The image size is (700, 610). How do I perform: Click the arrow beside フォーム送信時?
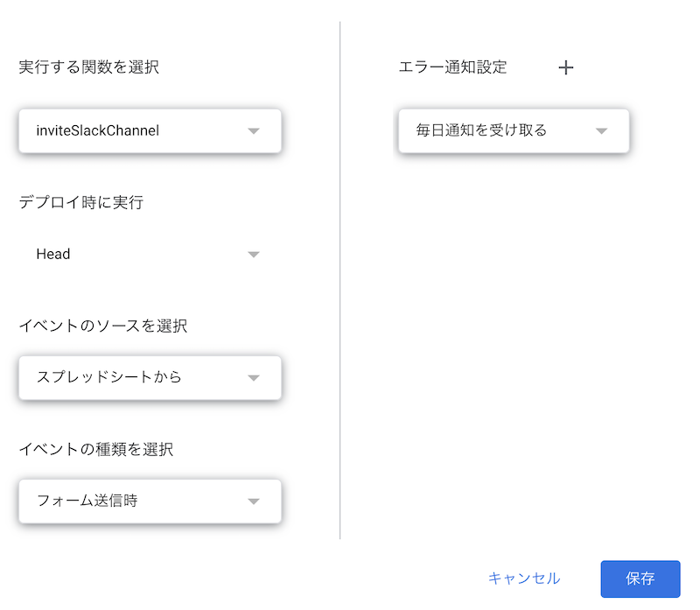254,501
